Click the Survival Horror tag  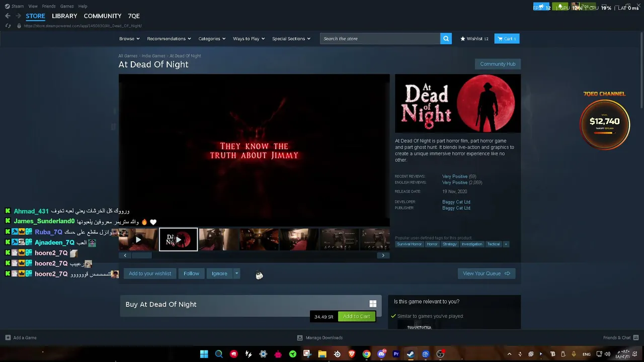[x=409, y=244]
